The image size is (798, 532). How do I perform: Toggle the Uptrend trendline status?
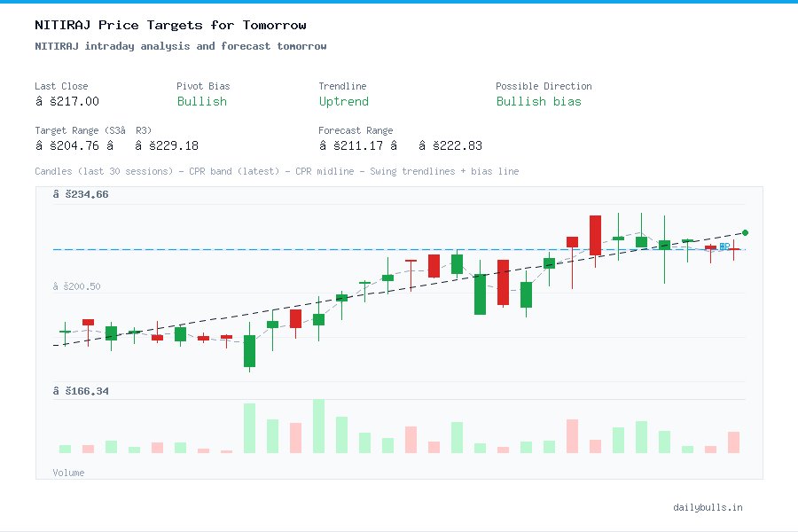[x=344, y=102]
